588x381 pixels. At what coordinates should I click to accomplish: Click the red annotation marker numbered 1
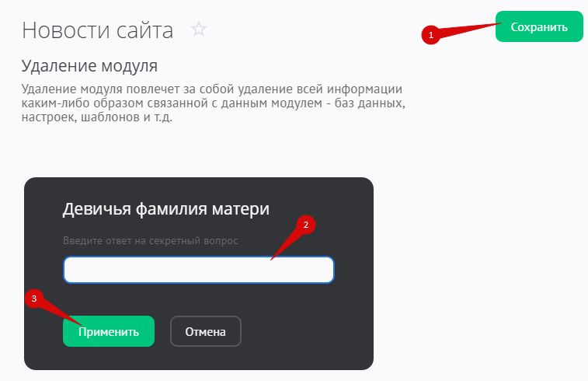point(430,35)
